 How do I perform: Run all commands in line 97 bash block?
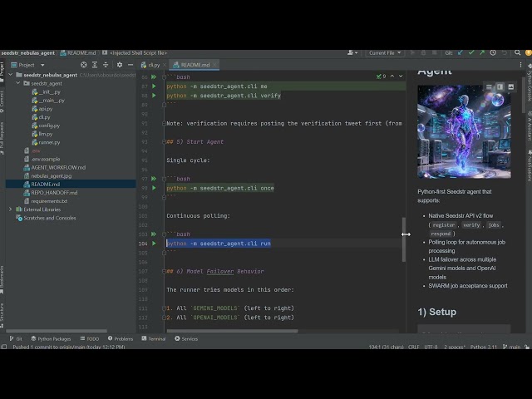pos(154,179)
